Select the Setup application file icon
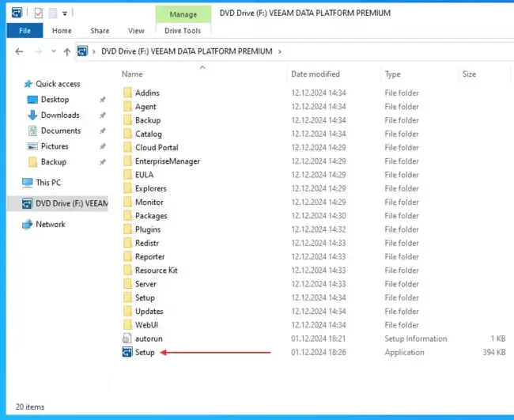The width and height of the screenshot is (514, 420). tap(127, 352)
